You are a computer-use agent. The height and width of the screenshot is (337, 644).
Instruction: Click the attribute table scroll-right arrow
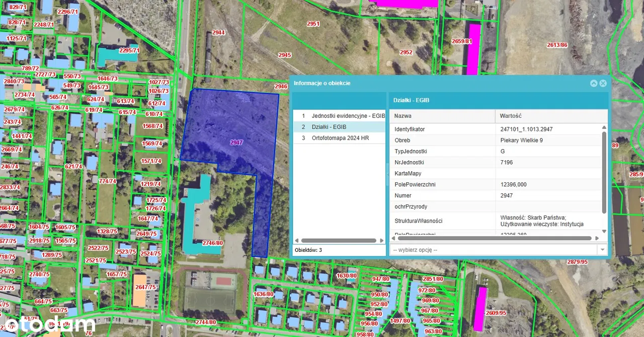(x=597, y=238)
